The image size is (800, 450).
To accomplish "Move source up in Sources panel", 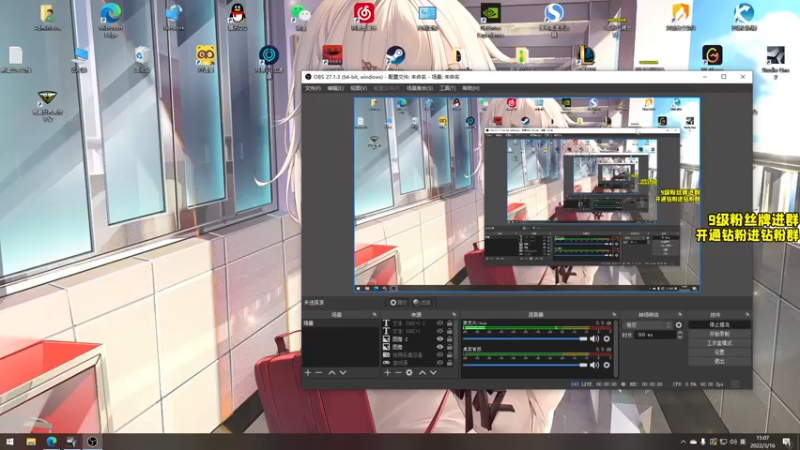I will coord(422,373).
